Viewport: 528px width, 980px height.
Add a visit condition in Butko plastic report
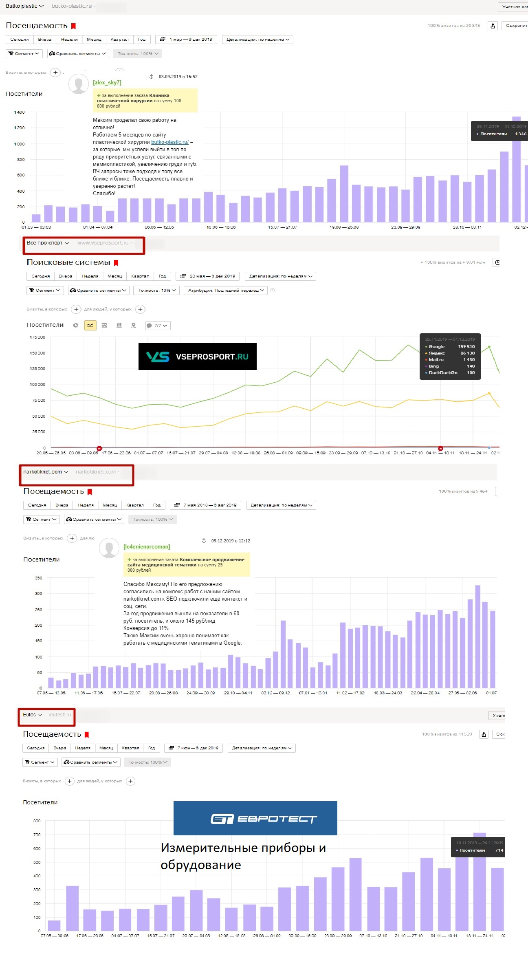[x=55, y=73]
